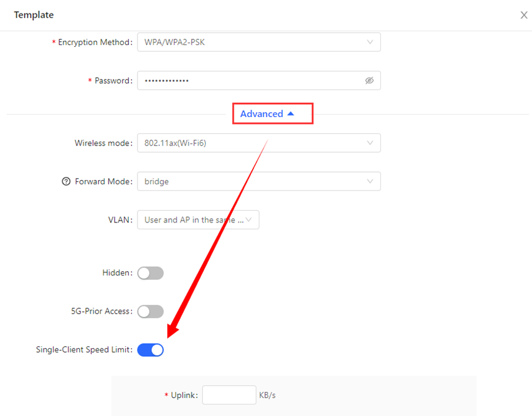The image size is (532, 416).
Task: Turn on 5G-Prior Access
Action: 150,311
